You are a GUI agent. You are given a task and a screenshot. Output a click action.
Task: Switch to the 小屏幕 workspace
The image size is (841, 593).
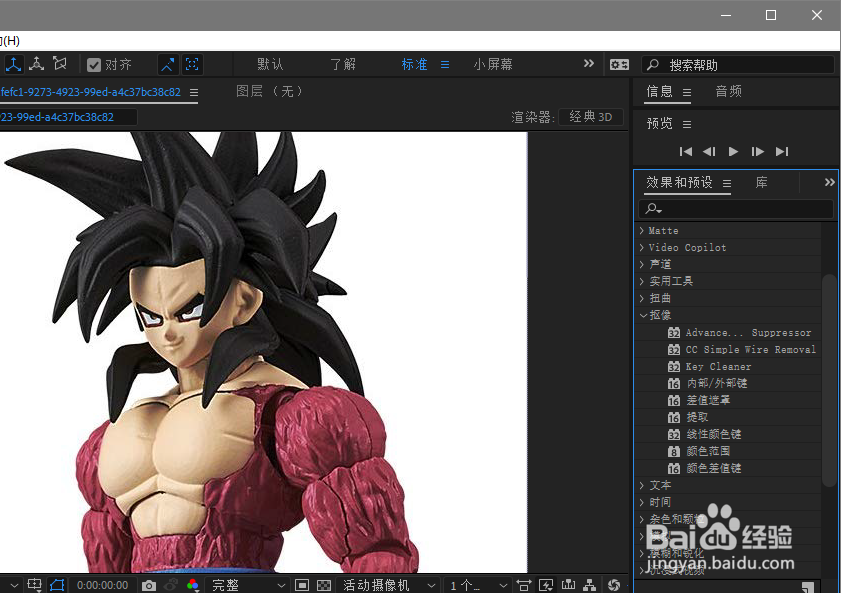493,64
